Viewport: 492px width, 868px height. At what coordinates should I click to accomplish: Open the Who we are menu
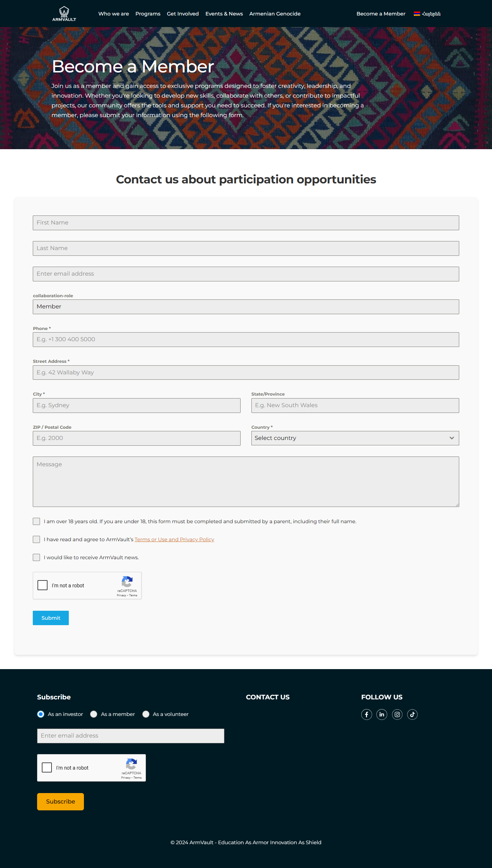point(113,14)
